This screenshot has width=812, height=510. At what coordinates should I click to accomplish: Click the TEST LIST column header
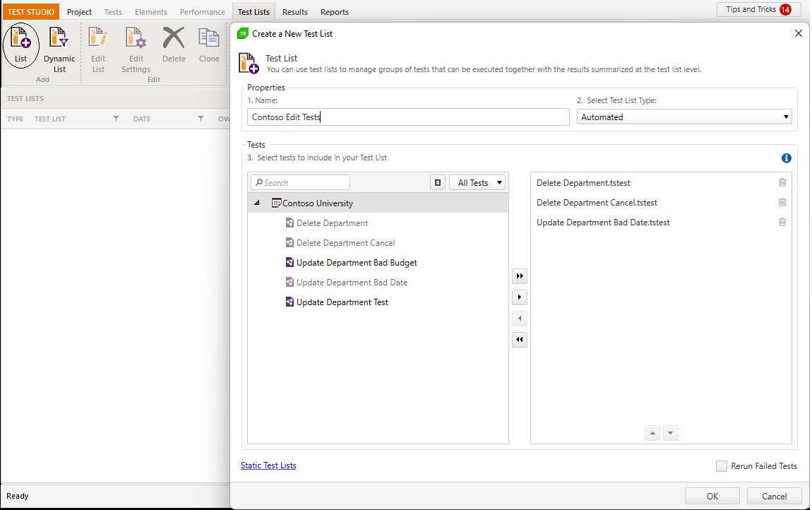tap(49, 119)
